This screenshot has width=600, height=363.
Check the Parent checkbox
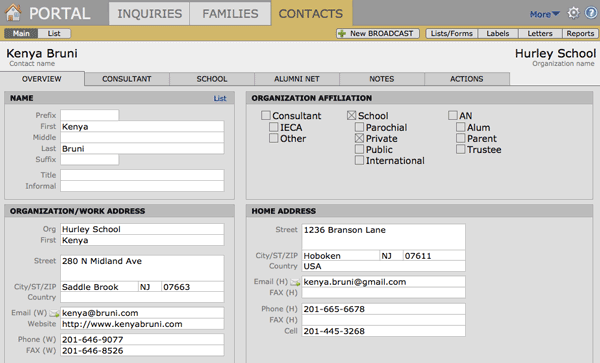[x=461, y=138]
